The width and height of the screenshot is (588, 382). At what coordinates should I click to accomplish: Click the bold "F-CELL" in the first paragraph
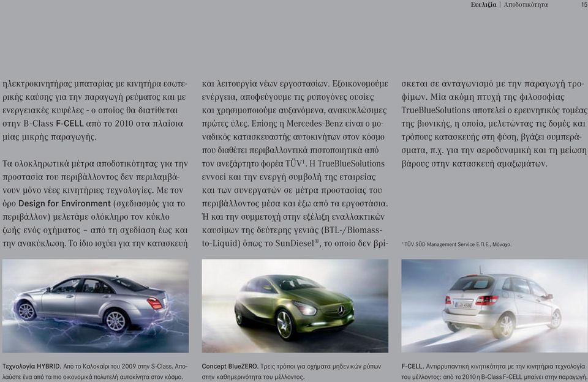69,124
